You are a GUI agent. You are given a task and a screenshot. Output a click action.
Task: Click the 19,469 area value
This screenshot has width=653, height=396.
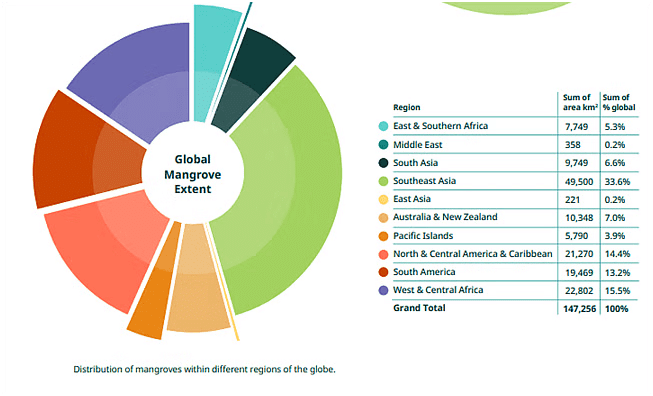click(x=579, y=273)
